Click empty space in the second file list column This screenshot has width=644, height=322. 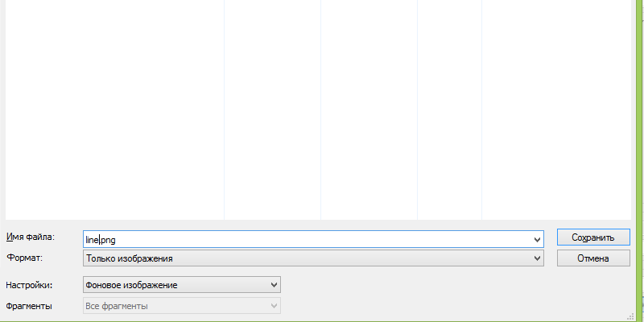point(272,105)
